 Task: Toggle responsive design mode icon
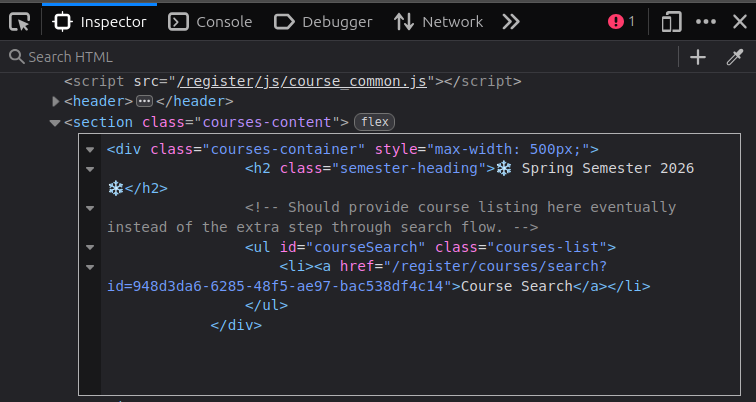[x=671, y=22]
